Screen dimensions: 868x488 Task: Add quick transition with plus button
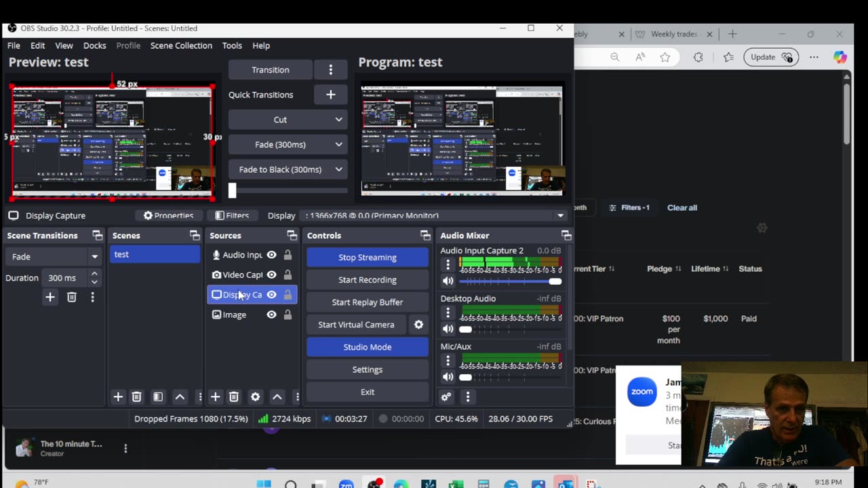click(x=331, y=95)
